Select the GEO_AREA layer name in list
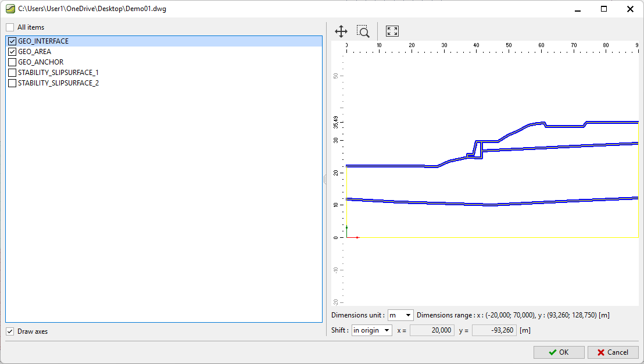 [34, 52]
